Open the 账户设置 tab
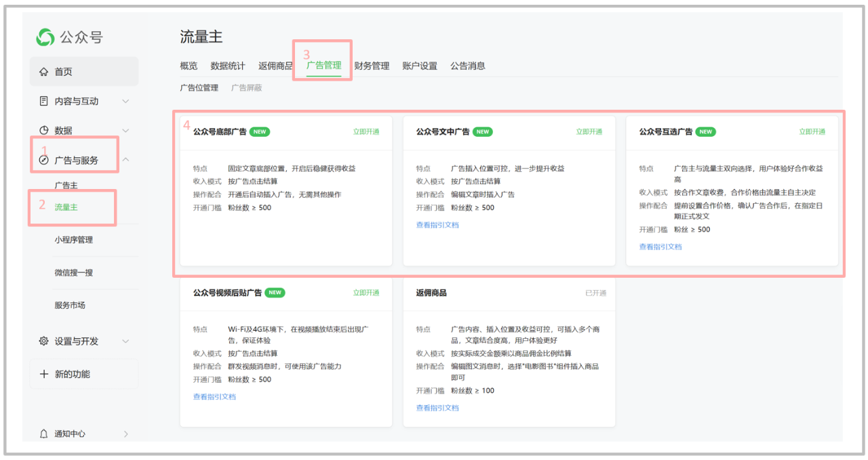This screenshot has width=868, height=460. point(420,66)
